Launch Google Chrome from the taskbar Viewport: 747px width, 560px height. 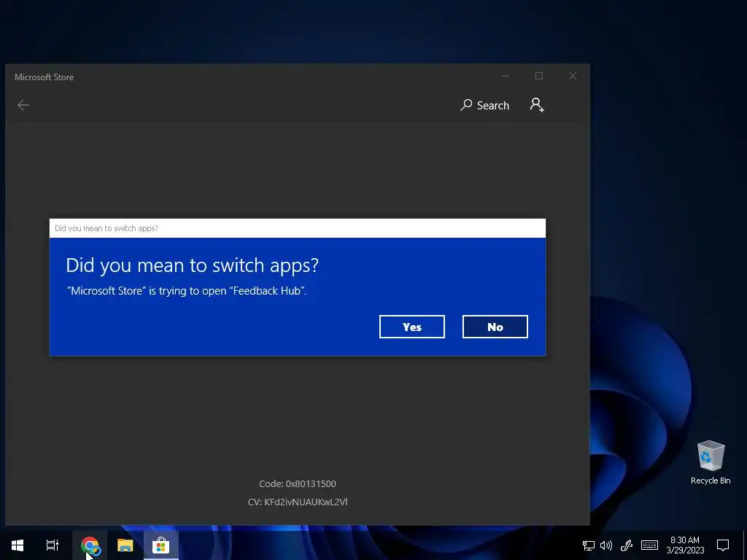pos(90,545)
